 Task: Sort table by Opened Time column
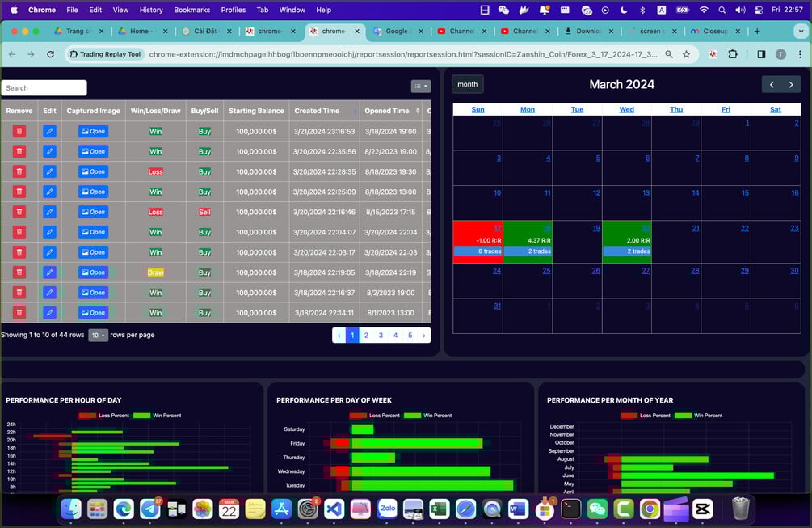coord(392,110)
